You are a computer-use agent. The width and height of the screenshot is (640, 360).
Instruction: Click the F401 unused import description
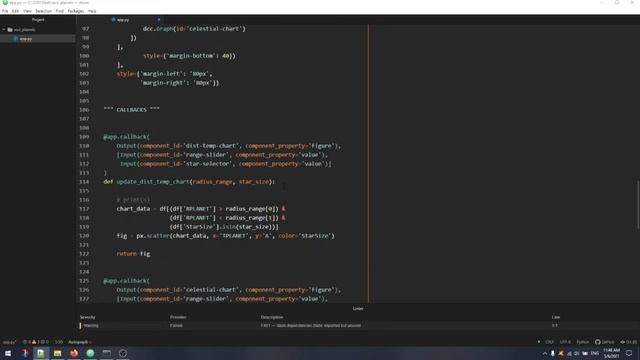pos(311,326)
